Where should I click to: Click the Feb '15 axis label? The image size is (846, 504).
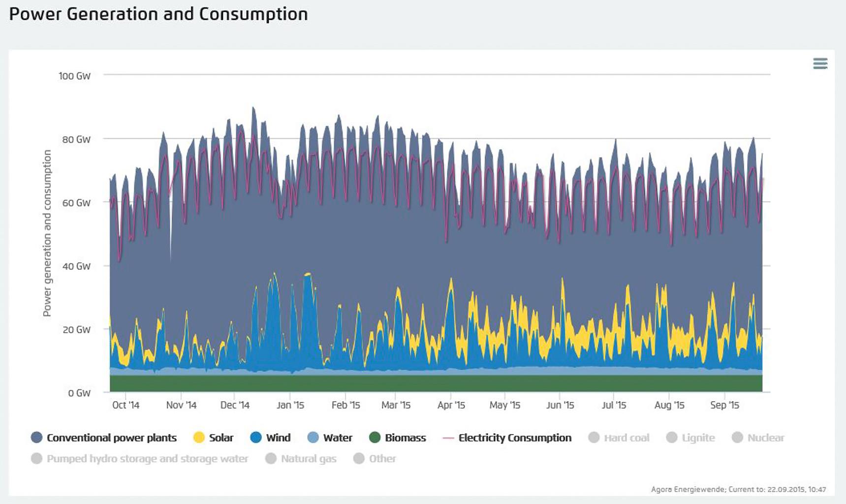tap(345, 405)
